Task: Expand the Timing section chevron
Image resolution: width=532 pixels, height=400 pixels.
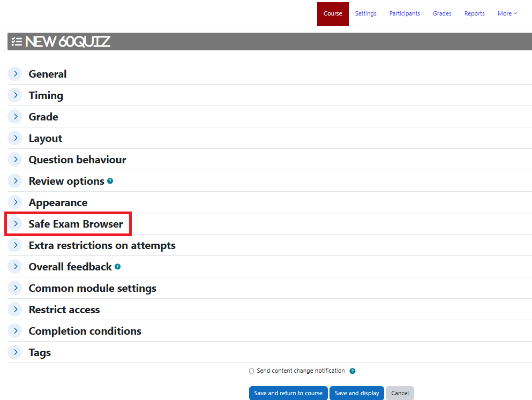Action: (x=15, y=95)
